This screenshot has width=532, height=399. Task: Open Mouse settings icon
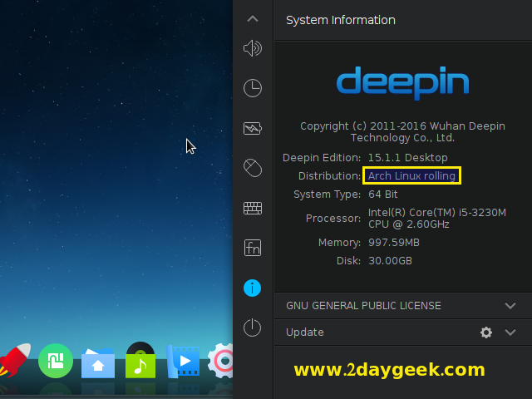[253, 168]
